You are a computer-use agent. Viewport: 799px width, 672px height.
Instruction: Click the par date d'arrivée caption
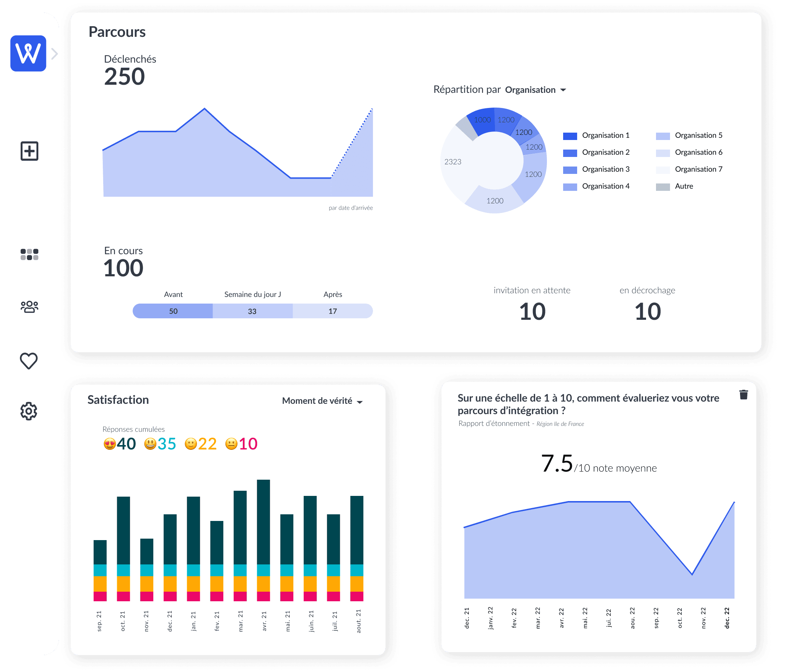click(x=351, y=208)
